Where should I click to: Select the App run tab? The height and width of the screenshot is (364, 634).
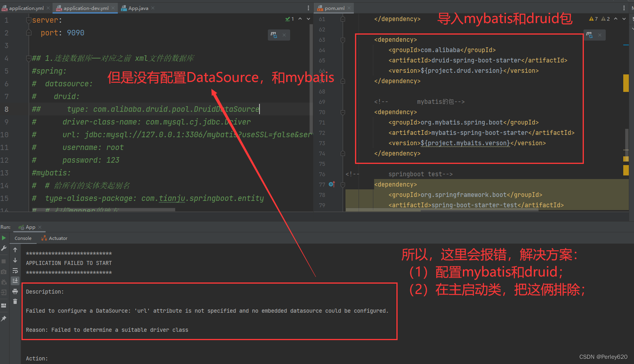(30, 227)
